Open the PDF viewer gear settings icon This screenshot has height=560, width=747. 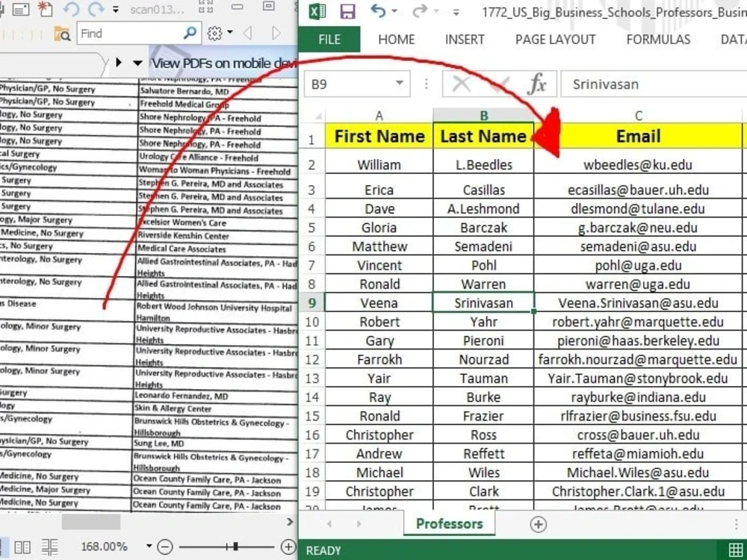click(215, 33)
